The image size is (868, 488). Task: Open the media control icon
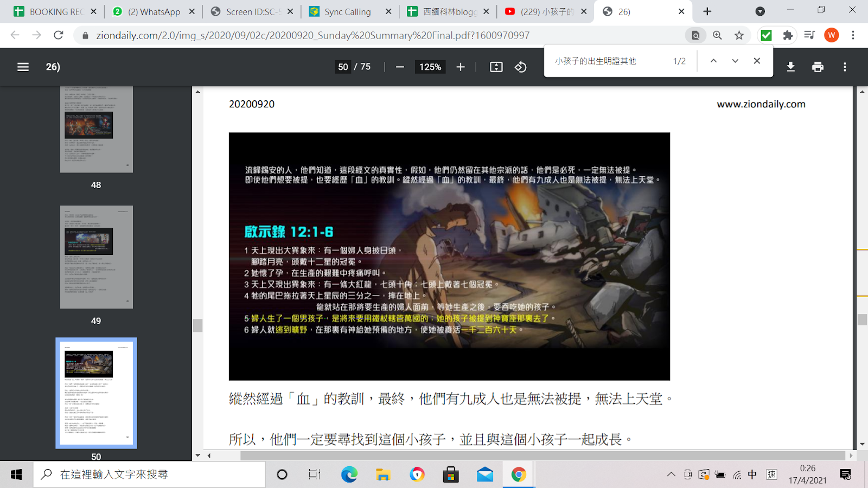coord(809,35)
